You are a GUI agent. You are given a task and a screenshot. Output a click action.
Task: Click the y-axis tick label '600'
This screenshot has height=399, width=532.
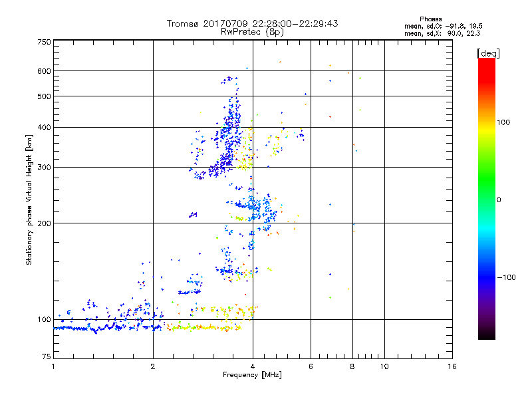[44, 71]
